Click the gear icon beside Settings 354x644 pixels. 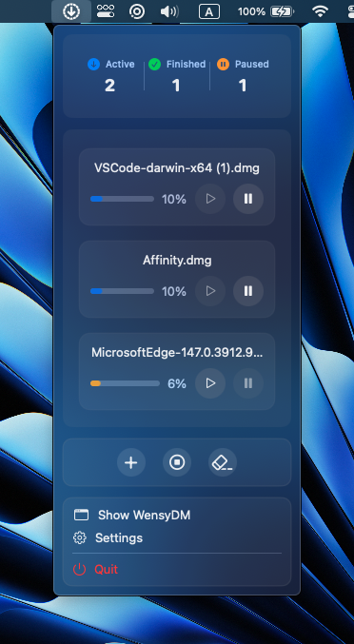click(79, 538)
